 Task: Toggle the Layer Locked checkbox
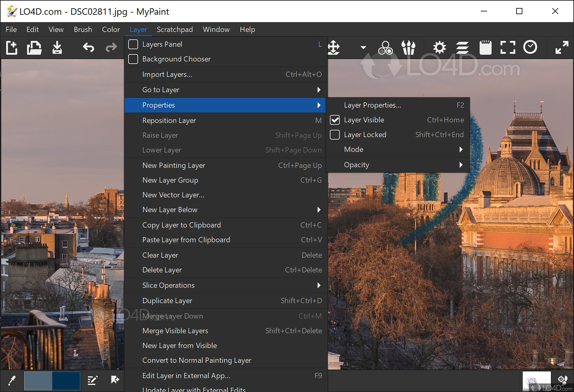click(335, 135)
